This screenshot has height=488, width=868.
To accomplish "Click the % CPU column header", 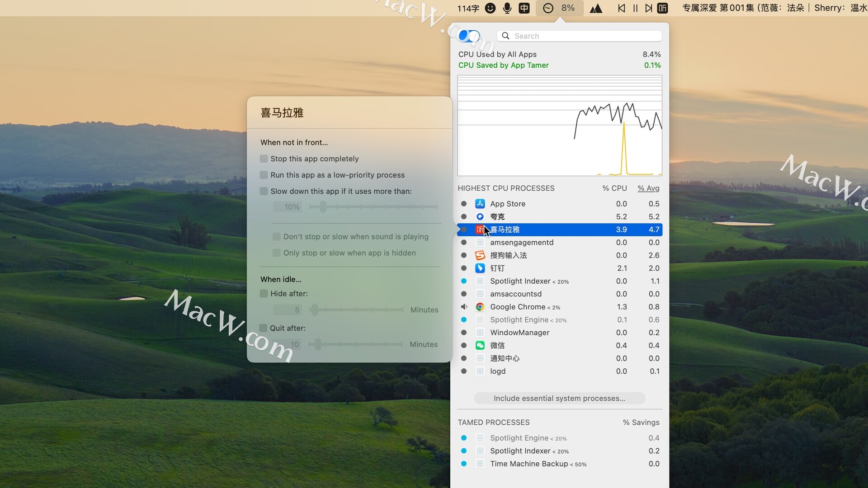I will [614, 188].
